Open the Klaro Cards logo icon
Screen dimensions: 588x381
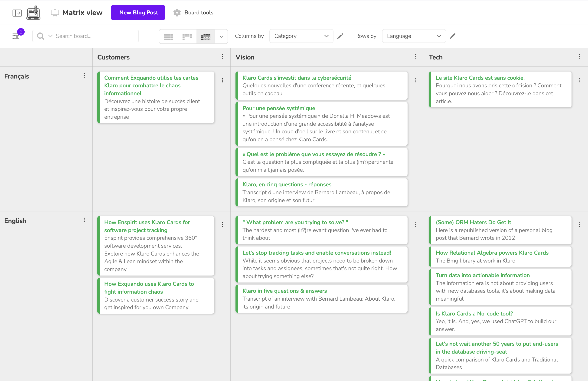[33, 13]
